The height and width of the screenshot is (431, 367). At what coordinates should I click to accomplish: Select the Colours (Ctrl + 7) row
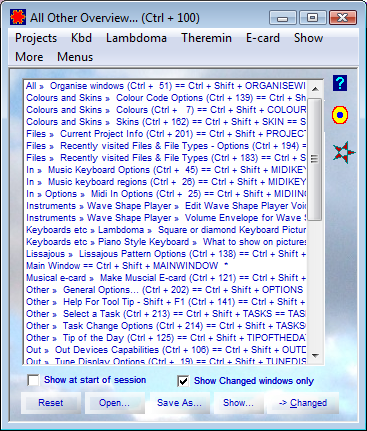[166, 110]
